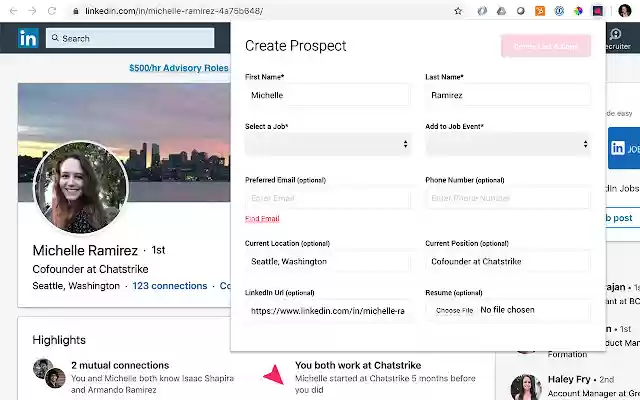Viewport: 640px width, 400px height.
Task: Open the orange HubSpot extension icon
Action: point(540,11)
